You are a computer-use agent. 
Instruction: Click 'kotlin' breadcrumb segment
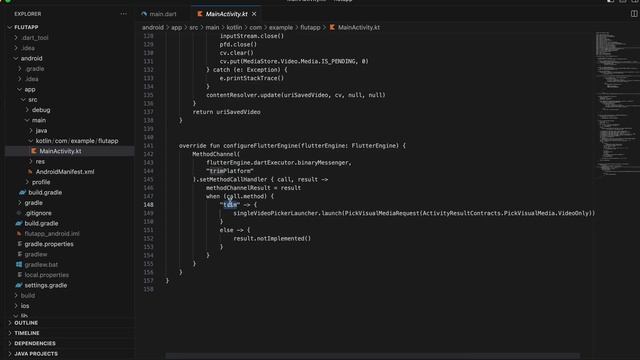pos(234,27)
